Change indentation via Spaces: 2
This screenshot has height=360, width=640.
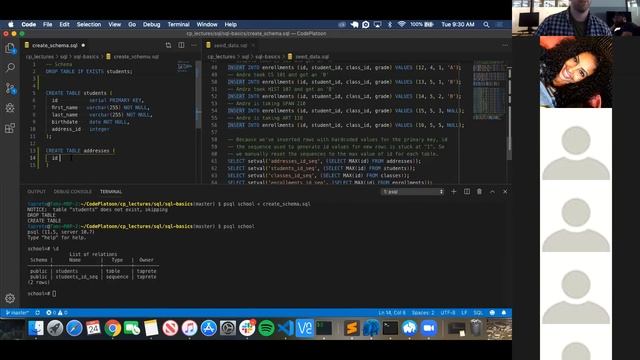coord(423,313)
